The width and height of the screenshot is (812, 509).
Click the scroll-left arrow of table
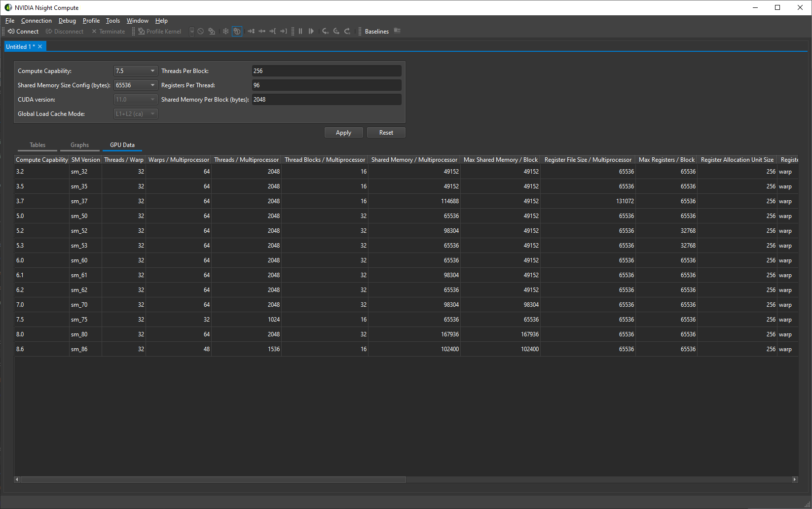click(x=17, y=479)
